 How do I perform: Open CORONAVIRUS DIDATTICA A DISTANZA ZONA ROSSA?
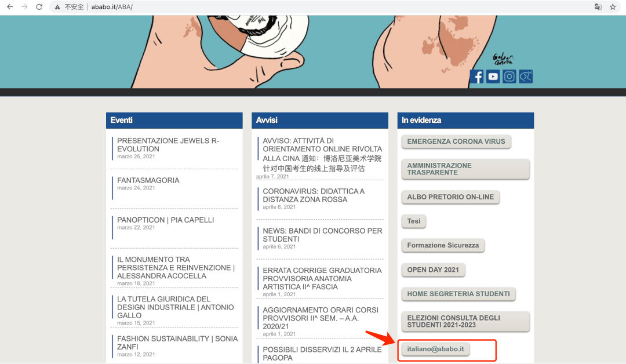click(x=314, y=195)
